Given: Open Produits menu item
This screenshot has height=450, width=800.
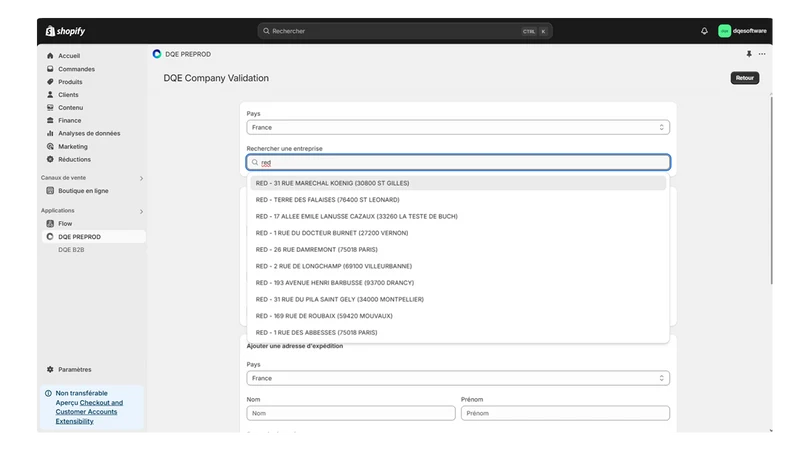Looking at the screenshot, I should coord(70,82).
